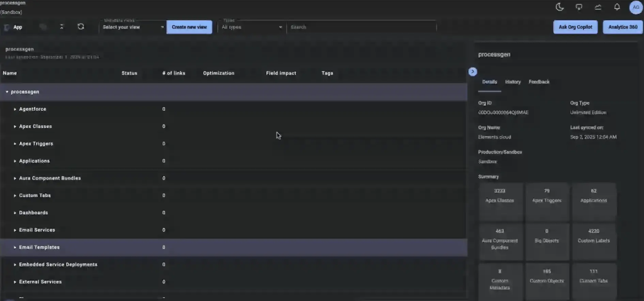Expand the Apex Classes node
This screenshot has width=644, height=301.
[x=15, y=127]
